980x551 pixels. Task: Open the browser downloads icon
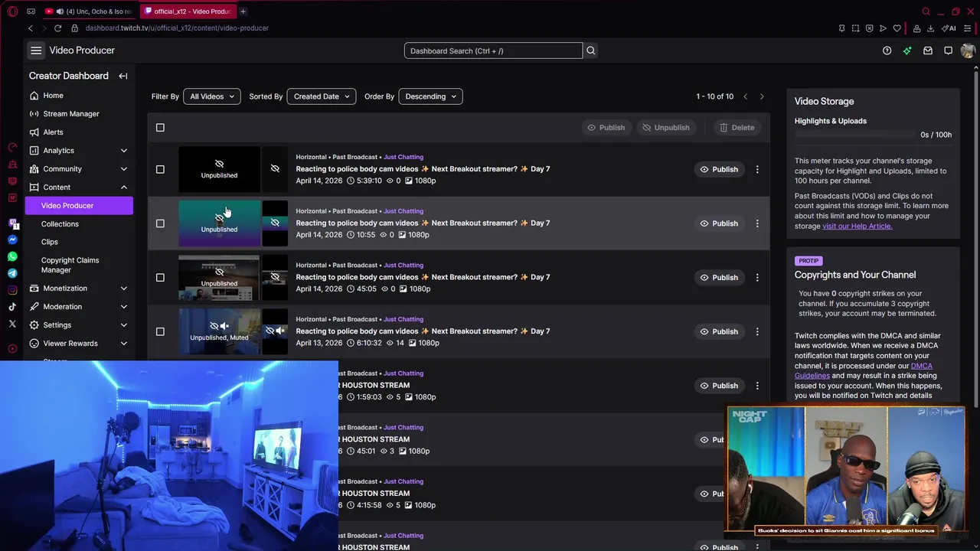pyautogui.click(x=930, y=28)
